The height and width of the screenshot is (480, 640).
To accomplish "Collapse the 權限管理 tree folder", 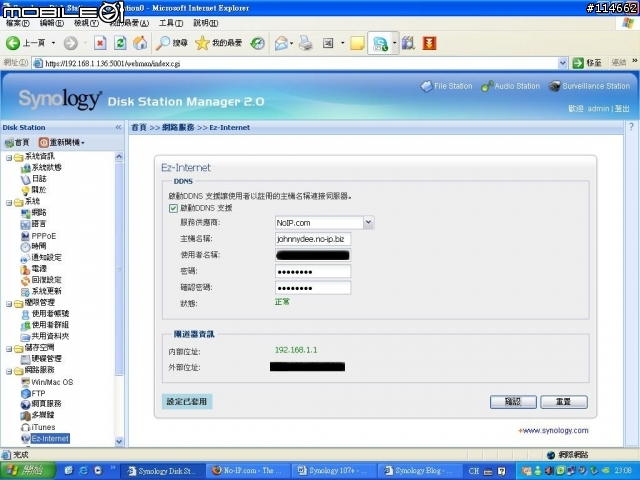I will 9,304.
